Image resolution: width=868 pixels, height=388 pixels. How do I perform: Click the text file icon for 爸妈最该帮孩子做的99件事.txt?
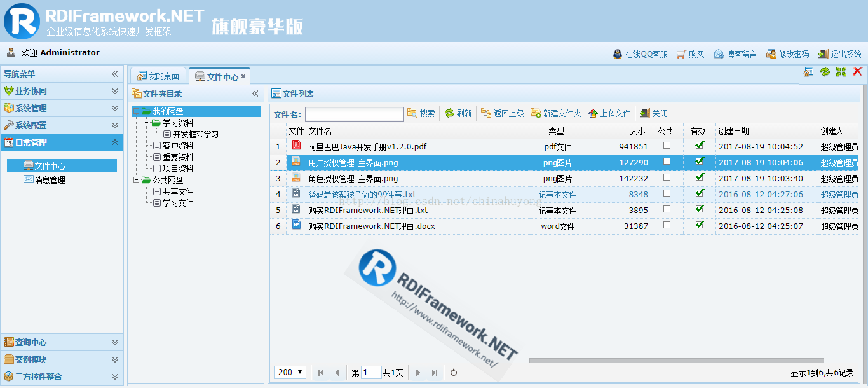click(296, 193)
